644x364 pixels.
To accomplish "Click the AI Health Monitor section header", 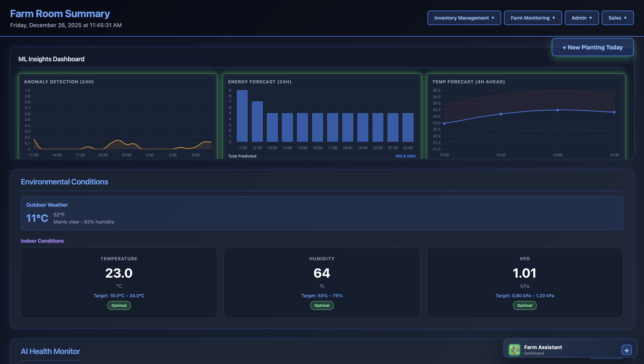I will click(50, 351).
